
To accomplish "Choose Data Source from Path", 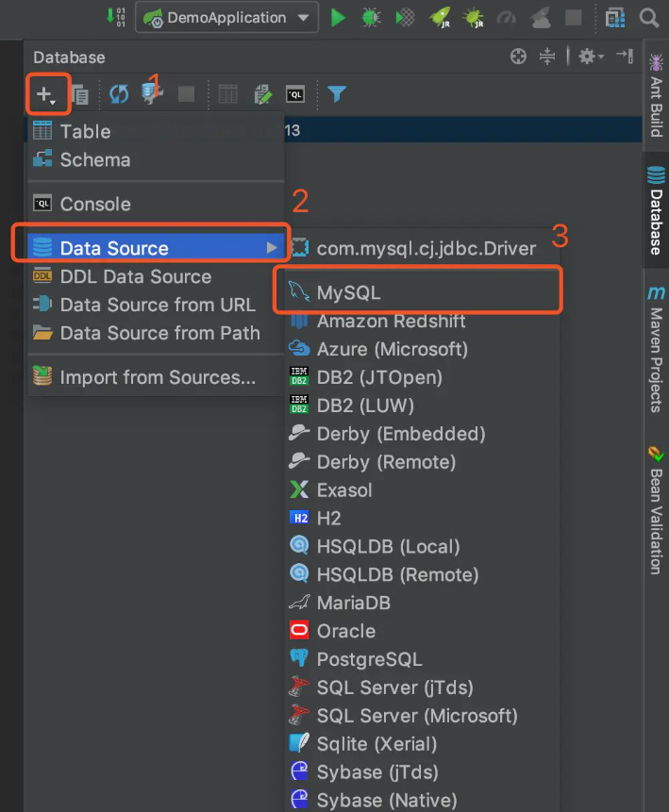I will [156, 333].
